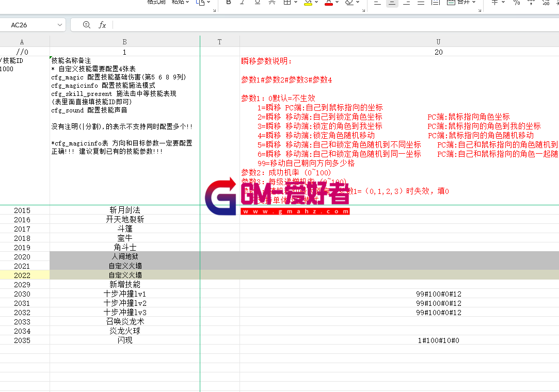Expand the Name Box dropdown showing AC26

[x=60, y=25]
